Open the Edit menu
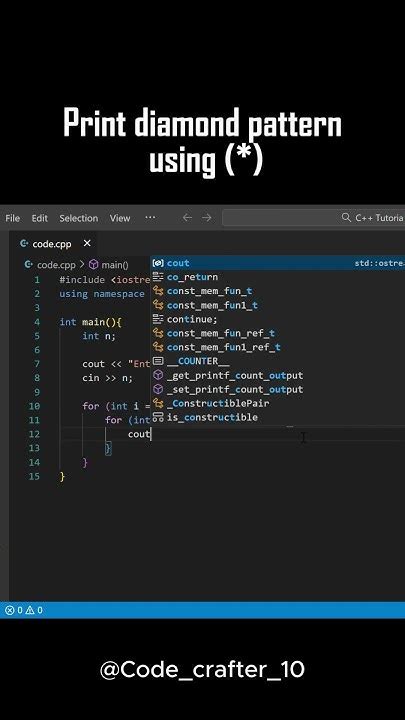Viewport: 405px width, 720px height. [x=39, y=218]
